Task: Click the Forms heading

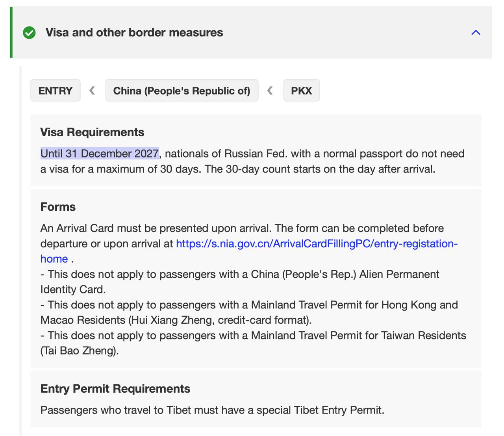Action: 58,207
